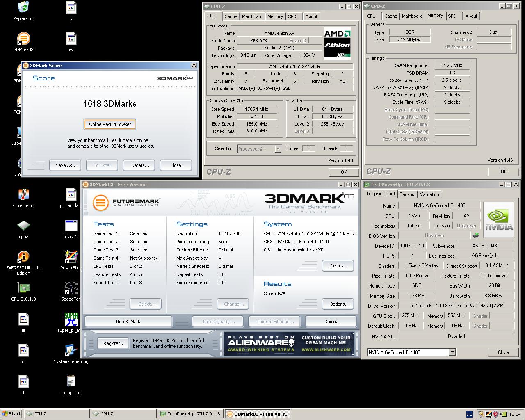Click Run 3DMark button
This screenshot has width=525, height=420.
[128, 322]
